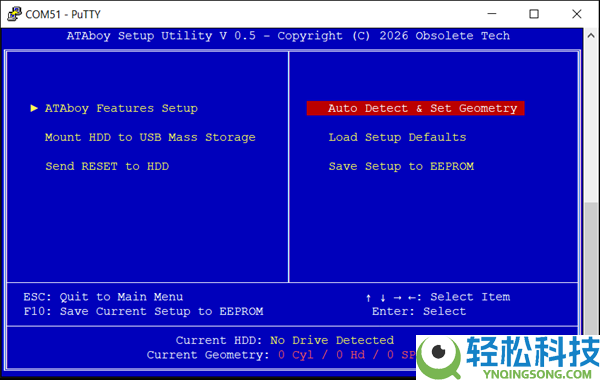Click the arrow keys Select Item hint
600x380 pixels.
(438, 297)
